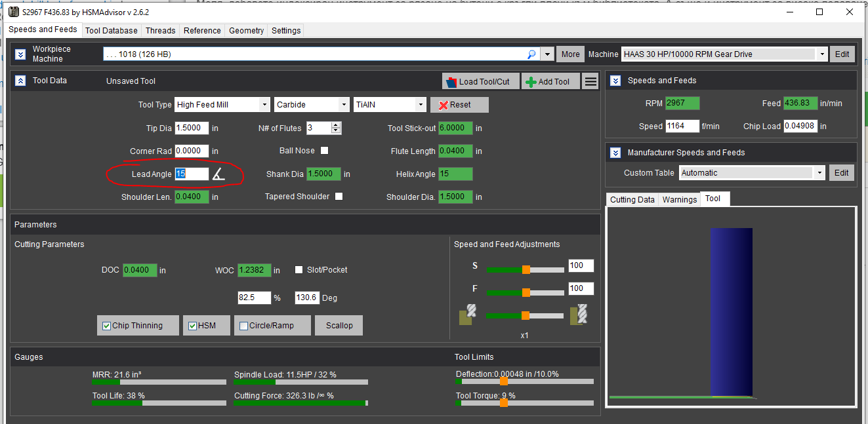Viewport: 868px width, 424px height.
Task: Click the aggressive cutting tool icon right of slider
Action: coord(578,314)
